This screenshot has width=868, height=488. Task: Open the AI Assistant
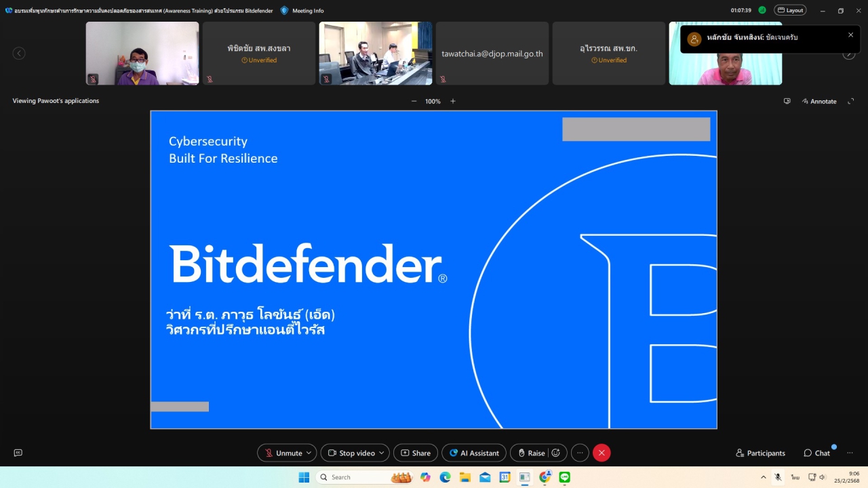click(x=474, y=453)
